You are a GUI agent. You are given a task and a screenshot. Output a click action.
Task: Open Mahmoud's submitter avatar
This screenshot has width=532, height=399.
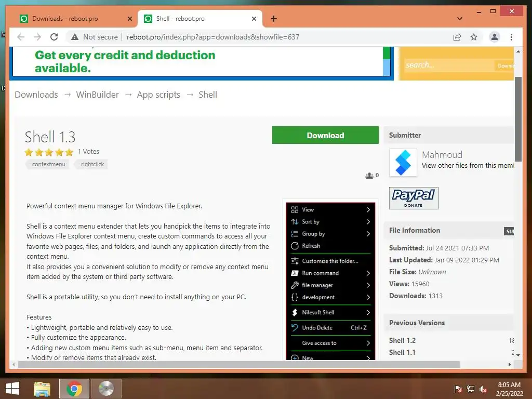403,163
